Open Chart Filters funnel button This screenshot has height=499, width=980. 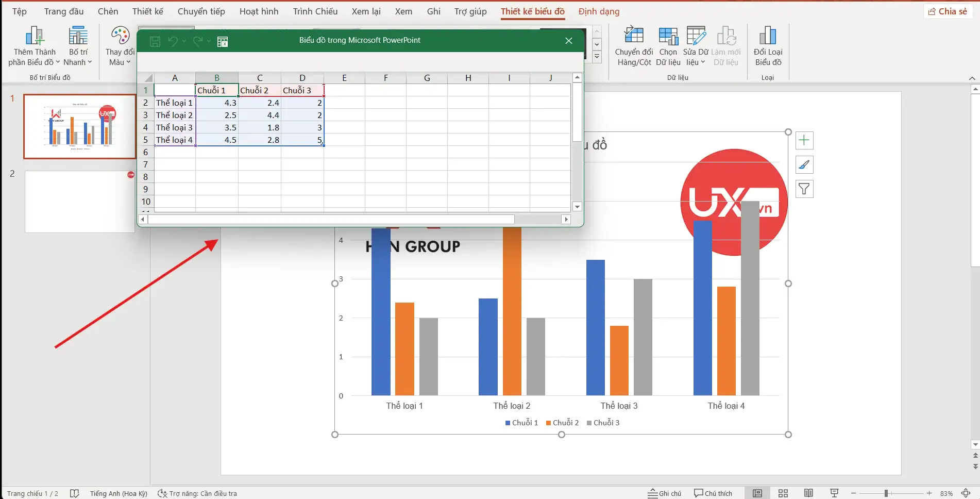804,189
